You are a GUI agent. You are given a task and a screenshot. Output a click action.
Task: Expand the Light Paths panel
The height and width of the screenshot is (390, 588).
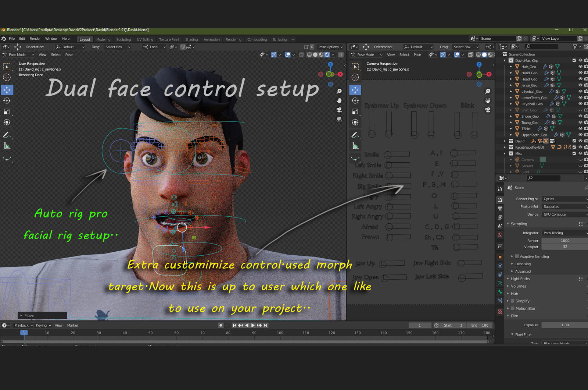click(520, 279)
